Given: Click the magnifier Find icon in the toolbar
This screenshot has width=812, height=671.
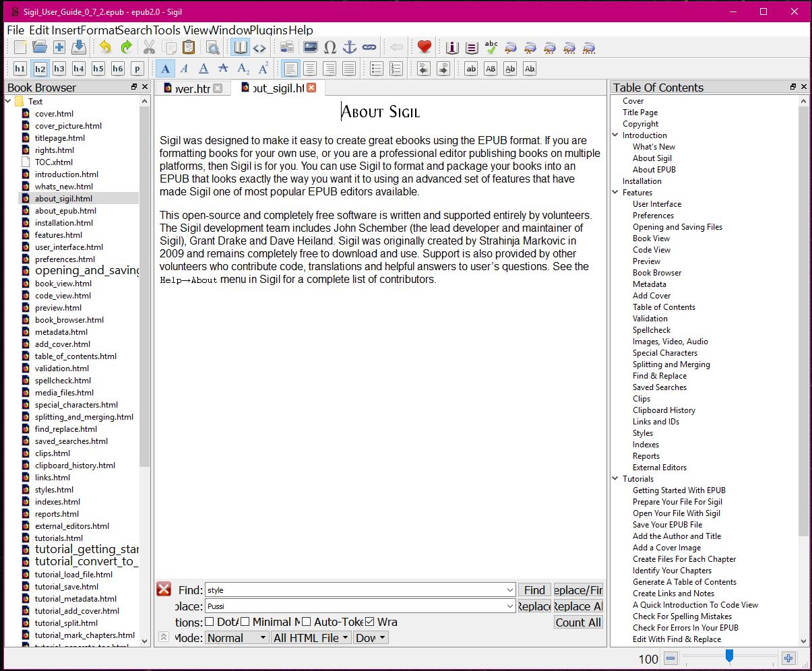Looking at the screenshot, I should (213, 47).
